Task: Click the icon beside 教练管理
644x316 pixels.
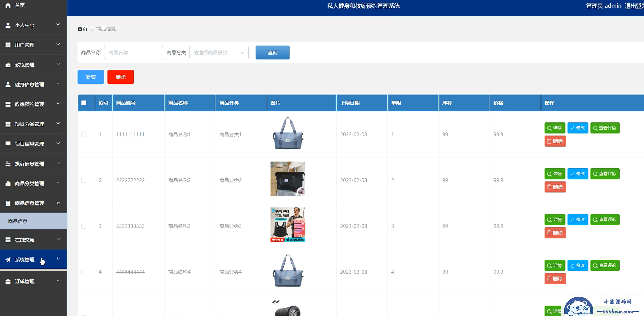Action: click(8, 65)
